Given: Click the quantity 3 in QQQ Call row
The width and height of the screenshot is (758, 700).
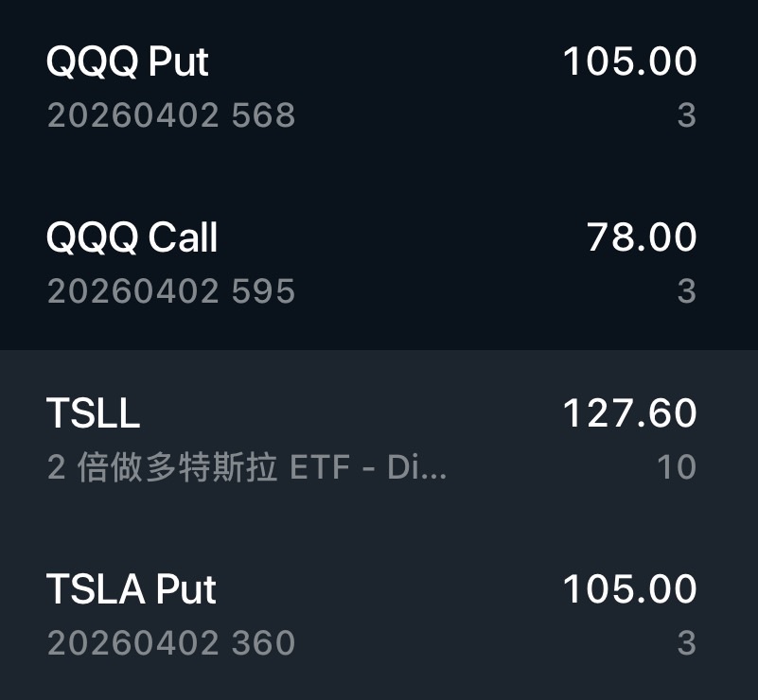Looking at the screenshot, I should pyautogui.click(x=686, y=291).
